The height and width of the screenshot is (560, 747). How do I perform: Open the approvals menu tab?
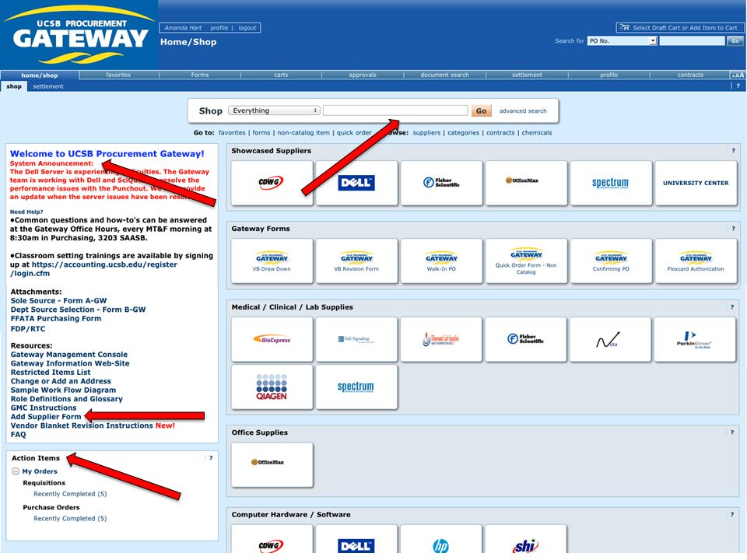point(363,75)
